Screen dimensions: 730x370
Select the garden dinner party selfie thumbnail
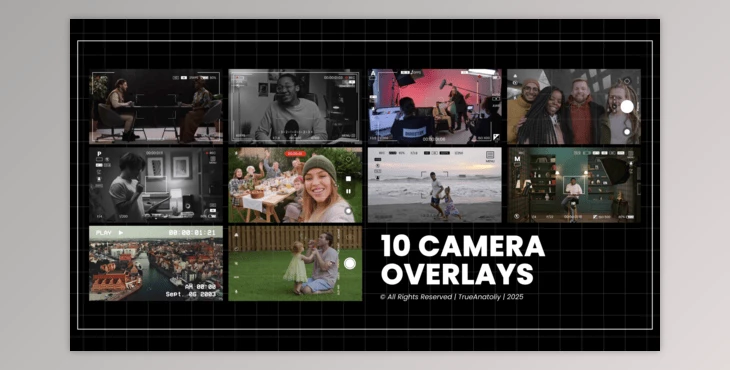[295, 185]
